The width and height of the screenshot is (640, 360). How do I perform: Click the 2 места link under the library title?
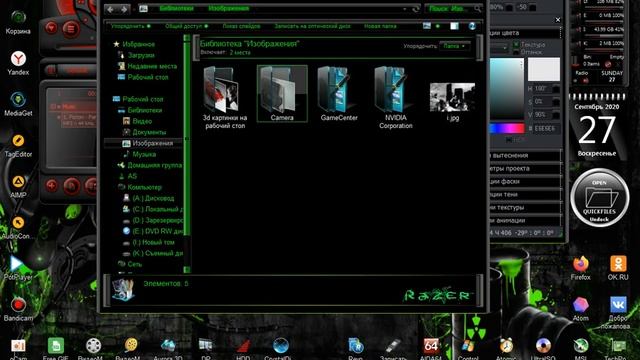(240, 53)
